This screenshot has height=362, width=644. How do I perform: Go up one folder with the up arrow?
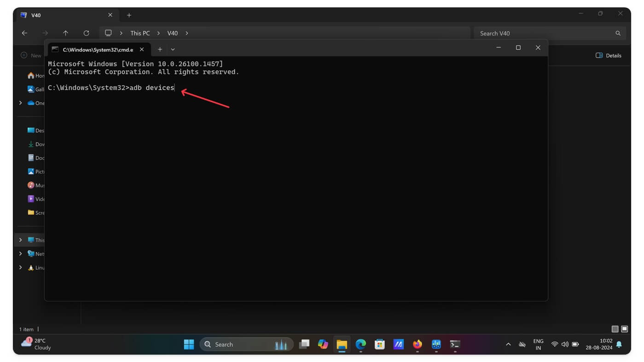point(65,33)
